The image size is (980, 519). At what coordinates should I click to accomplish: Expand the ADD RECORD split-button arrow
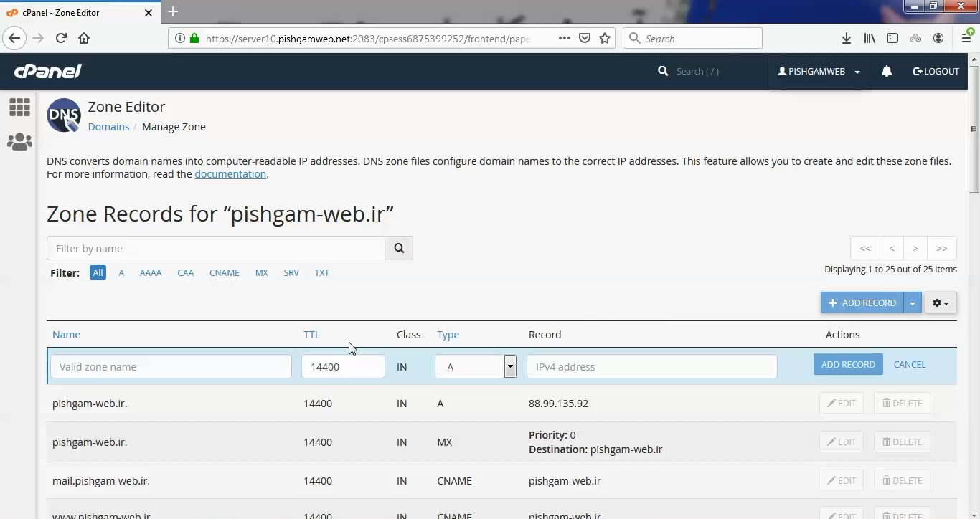tap(912, 303)
